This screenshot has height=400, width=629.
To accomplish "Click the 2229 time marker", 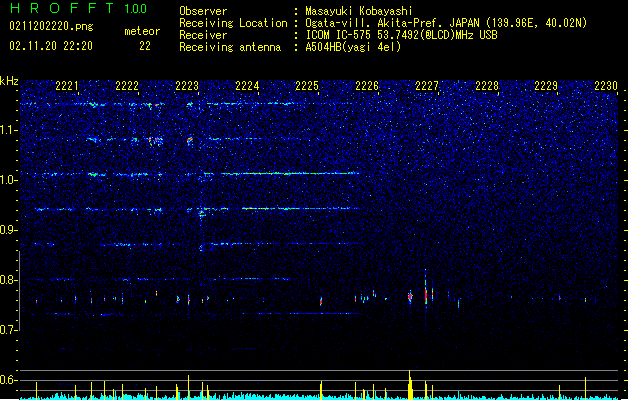I will 546,86.
